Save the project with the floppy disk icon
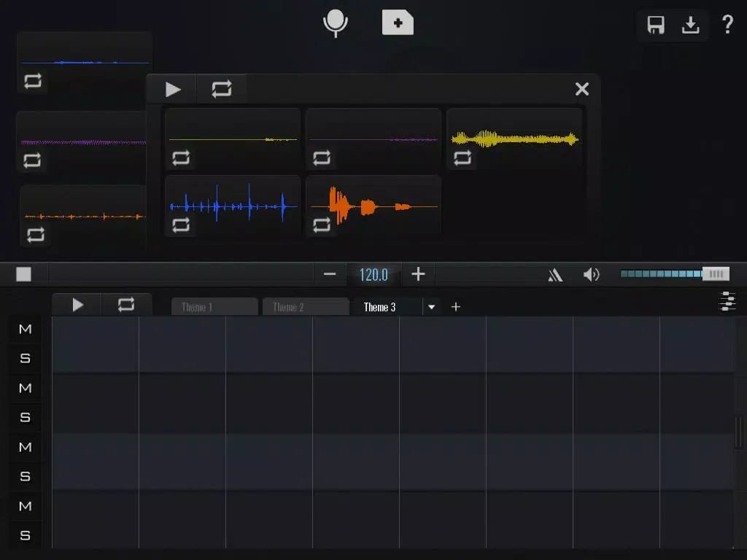This screenshot has height=560, width=747. coord(656,25)
